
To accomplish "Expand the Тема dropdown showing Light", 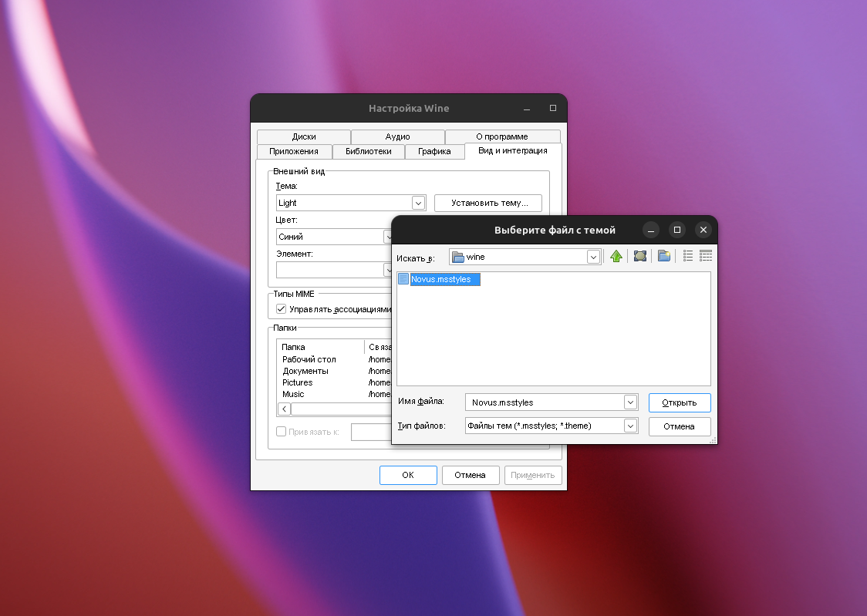I will 418,203.
